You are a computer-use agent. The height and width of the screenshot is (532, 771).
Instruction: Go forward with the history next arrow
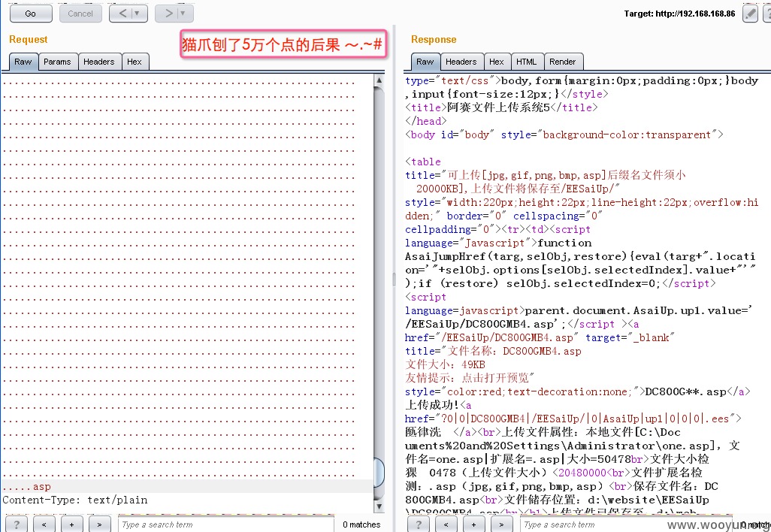click(x=168, y=14)
